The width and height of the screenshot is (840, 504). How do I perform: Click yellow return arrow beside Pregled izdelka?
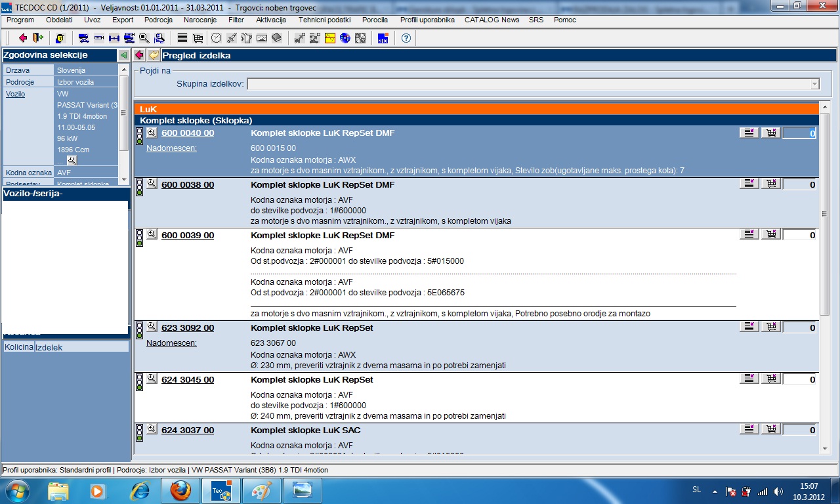pyautogui.click(x=154, y=55)
